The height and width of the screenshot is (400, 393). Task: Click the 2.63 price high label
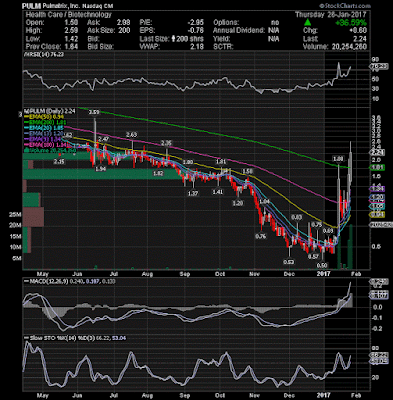pos(131,135)
